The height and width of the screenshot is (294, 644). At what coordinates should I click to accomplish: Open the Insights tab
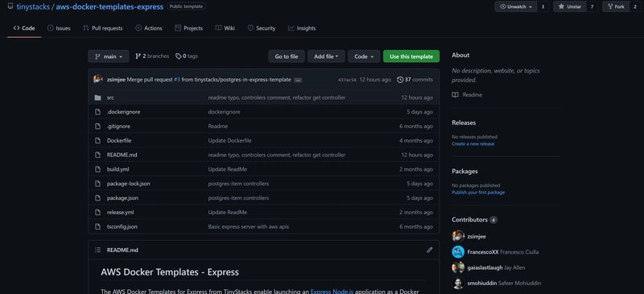coord(302,28)
